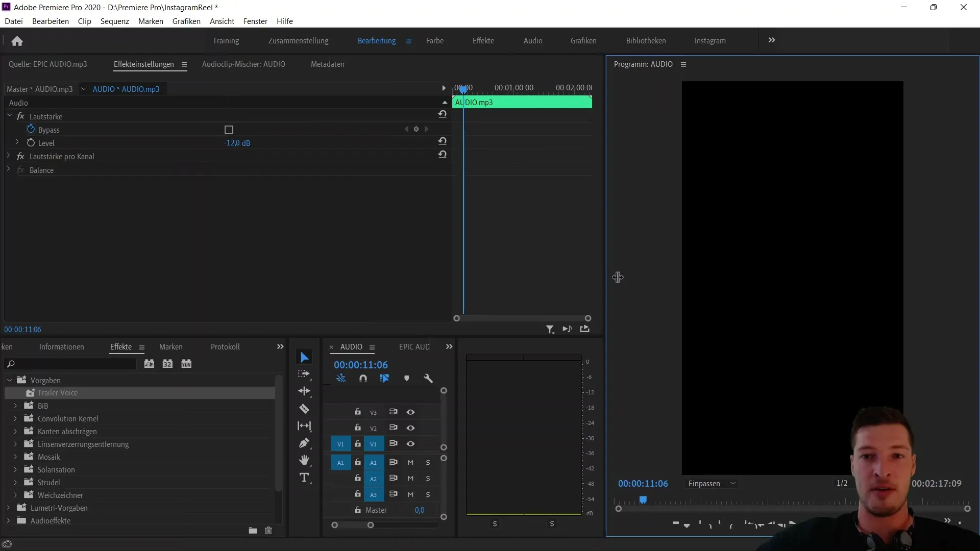
Task: Select the Slip tool
Action: [x=304, y=426]
